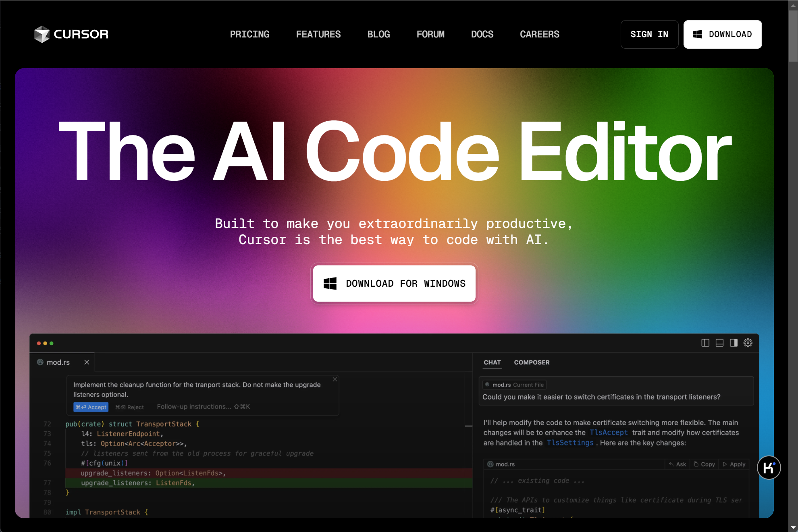
Task: Click Ask on the mod.rs code block
Action: pyautogui.click(x=677, y=464)
